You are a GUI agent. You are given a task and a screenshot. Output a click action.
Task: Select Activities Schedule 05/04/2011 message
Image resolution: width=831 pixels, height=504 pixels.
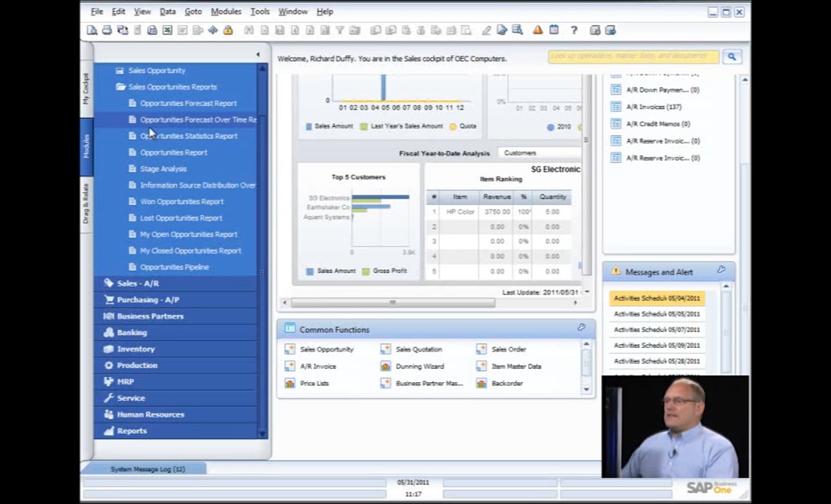657,298
